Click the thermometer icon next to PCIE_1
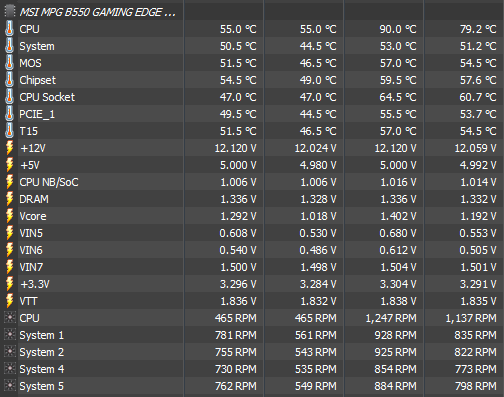 (10, 114)
